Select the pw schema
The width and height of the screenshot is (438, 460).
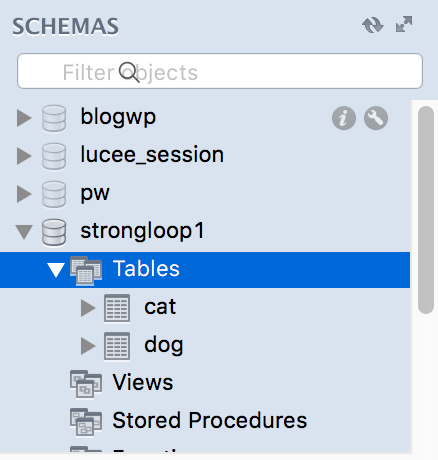(x=95, y=193)
